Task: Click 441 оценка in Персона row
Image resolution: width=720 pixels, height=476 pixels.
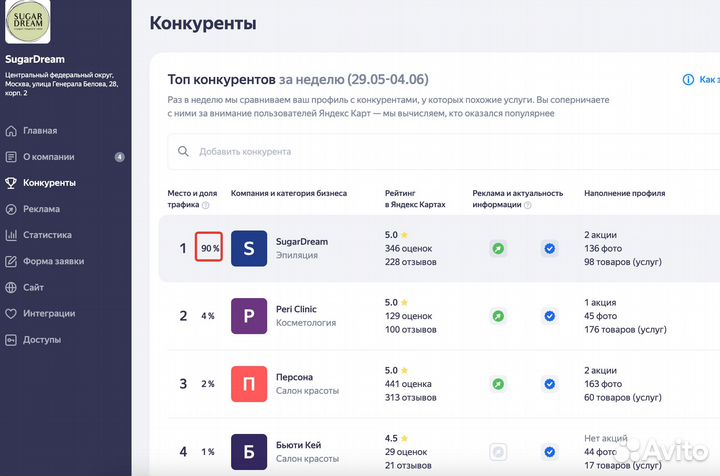Action: click(x=408, y=384)
